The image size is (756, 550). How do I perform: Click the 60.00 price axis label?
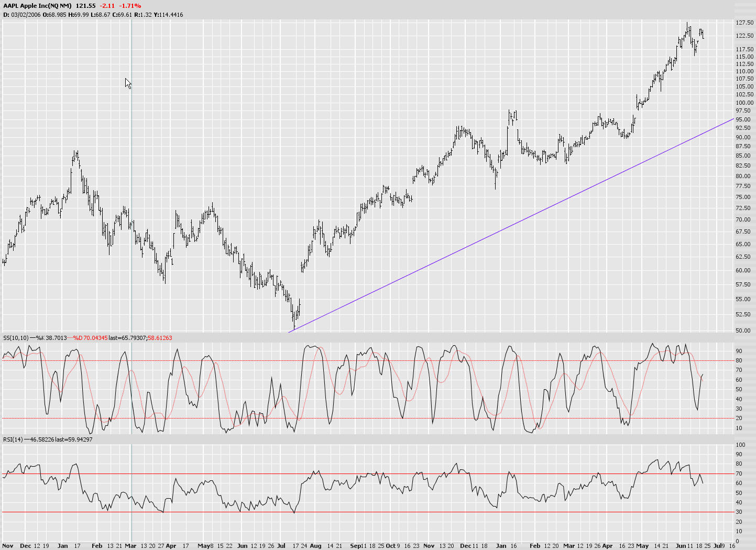pos(743,270)
